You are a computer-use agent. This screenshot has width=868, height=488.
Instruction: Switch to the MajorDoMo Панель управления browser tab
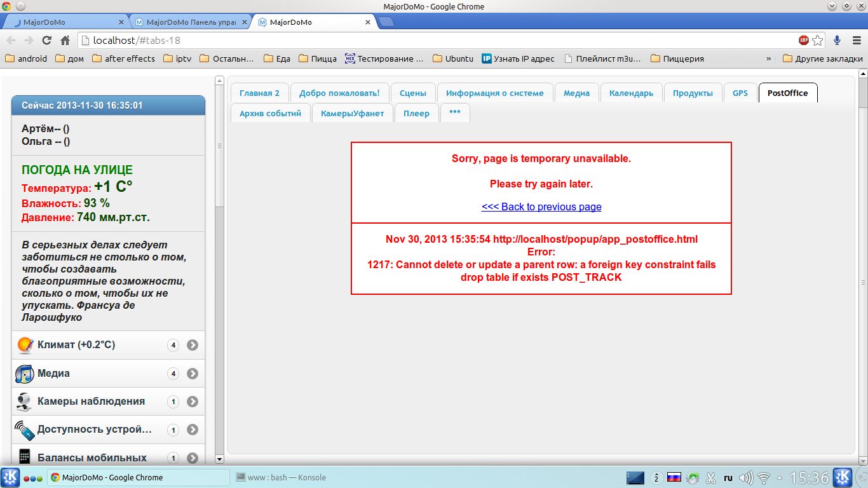click(191, 22)
